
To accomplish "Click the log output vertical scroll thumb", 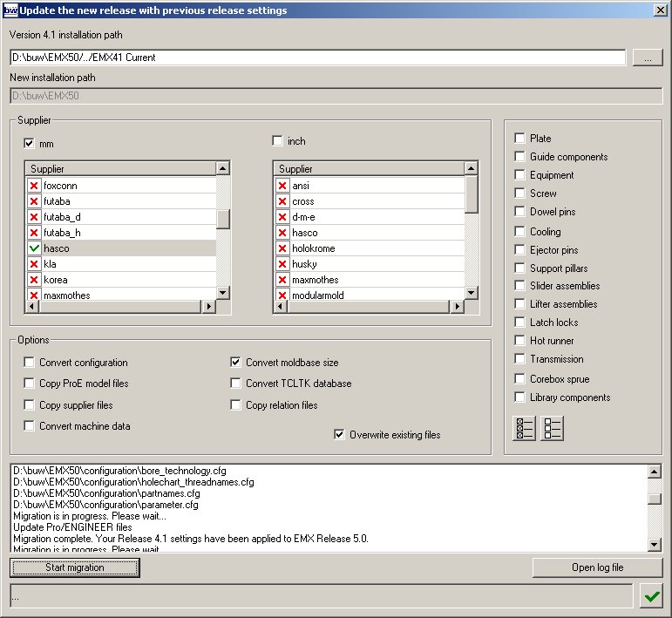I will [655, 499].
